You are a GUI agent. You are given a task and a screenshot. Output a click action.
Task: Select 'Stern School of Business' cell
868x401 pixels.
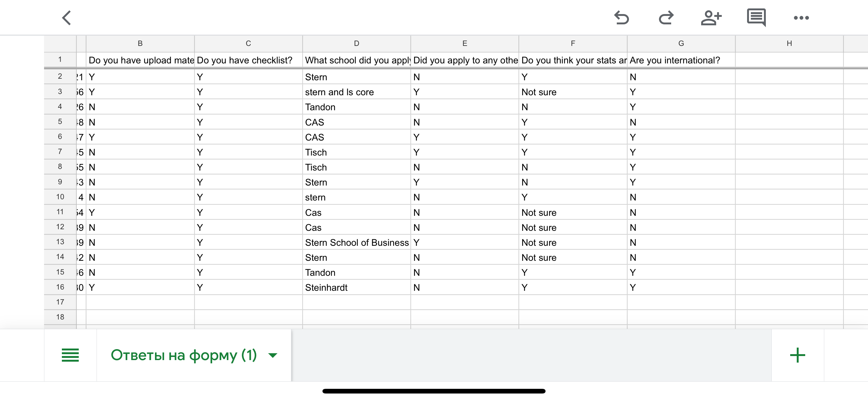click(x=356, y=242)
